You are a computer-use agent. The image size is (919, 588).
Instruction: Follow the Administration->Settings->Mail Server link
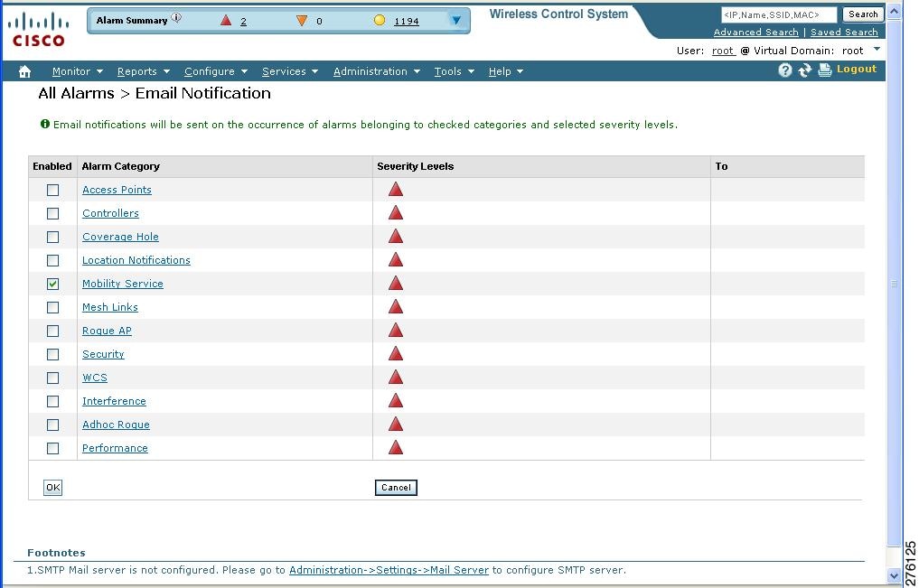[389, 570]
